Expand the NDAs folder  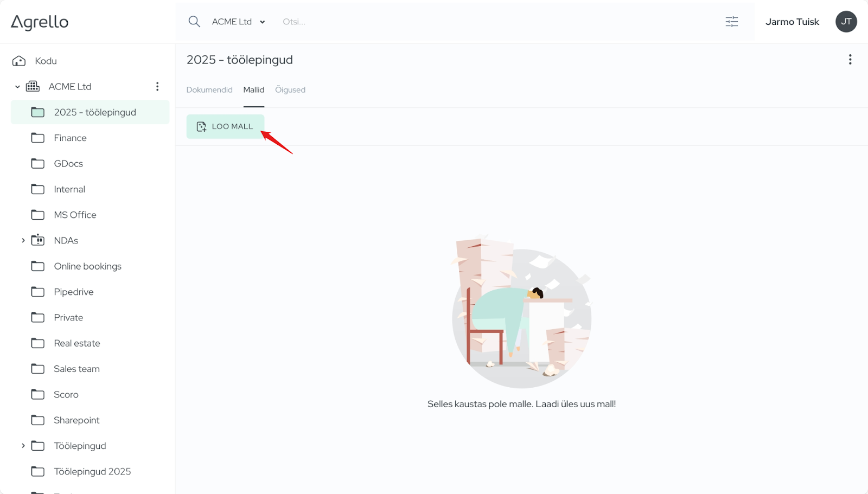coord(23,240)
